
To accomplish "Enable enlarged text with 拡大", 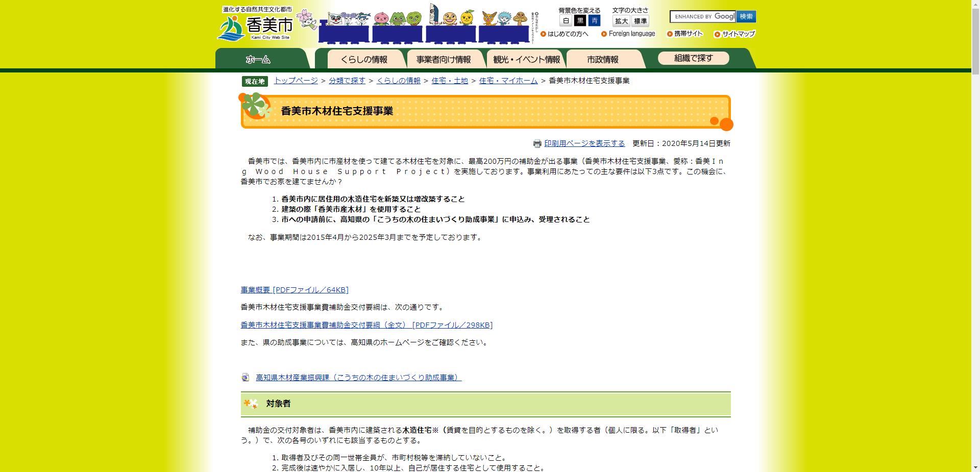I will 621,21.
